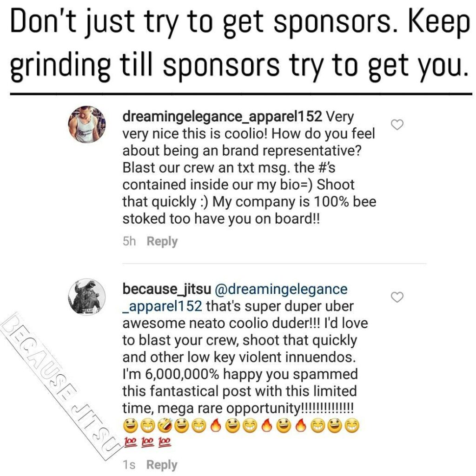Click the last beaming emoji in row
The width and height of the screenshot is (476, 476).
pyautogui.click(x=352, y=426)
